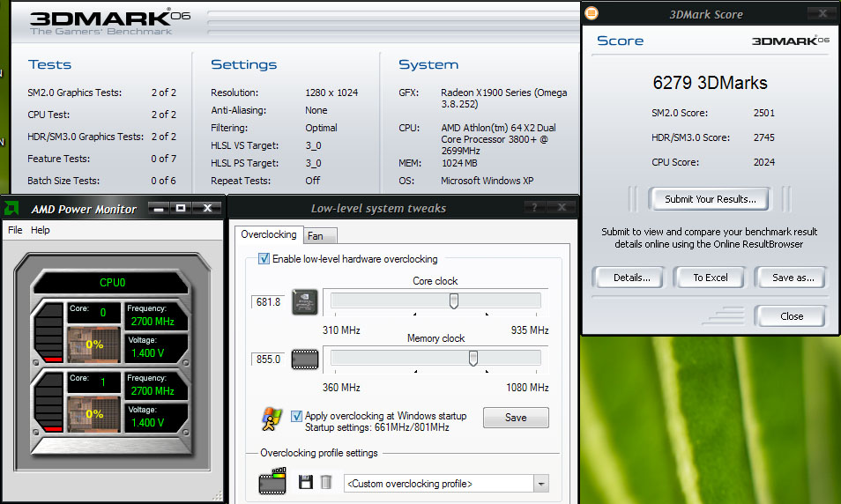Delete profile using the trash can icon

[326, 482]
